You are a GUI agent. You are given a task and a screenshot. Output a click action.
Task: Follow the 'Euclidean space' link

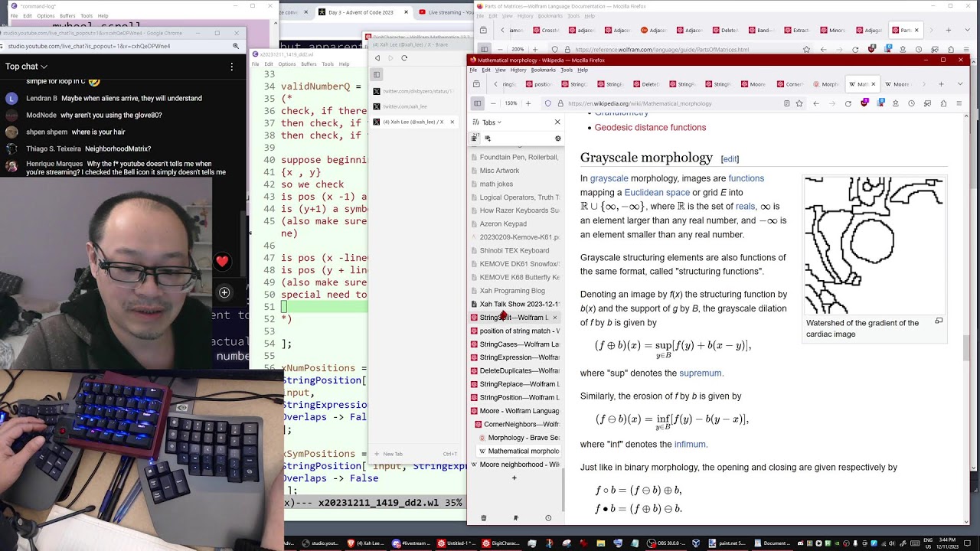(x=657, y=192)
